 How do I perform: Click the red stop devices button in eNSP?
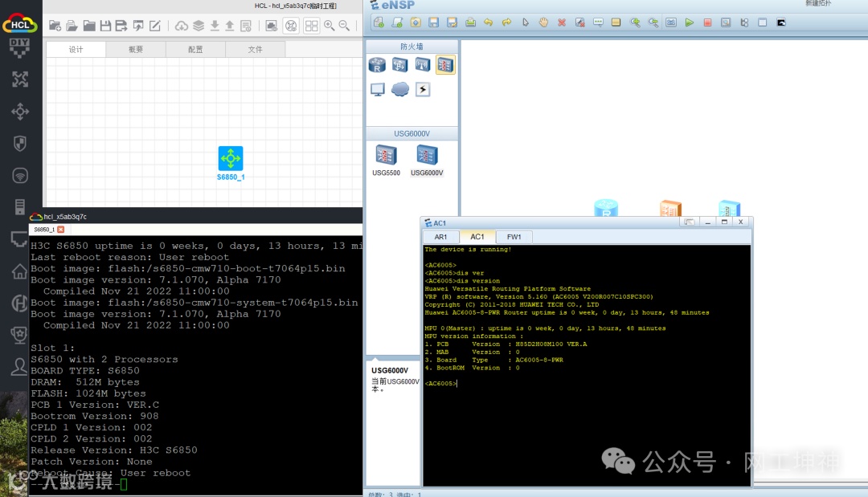pyautogui.click(x=707, y=22)
